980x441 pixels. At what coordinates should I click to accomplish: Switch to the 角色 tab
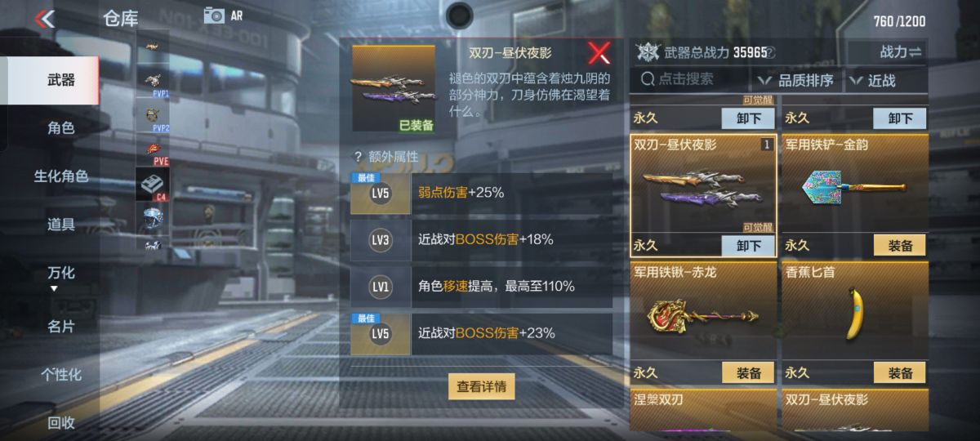(x=60, y=127)
